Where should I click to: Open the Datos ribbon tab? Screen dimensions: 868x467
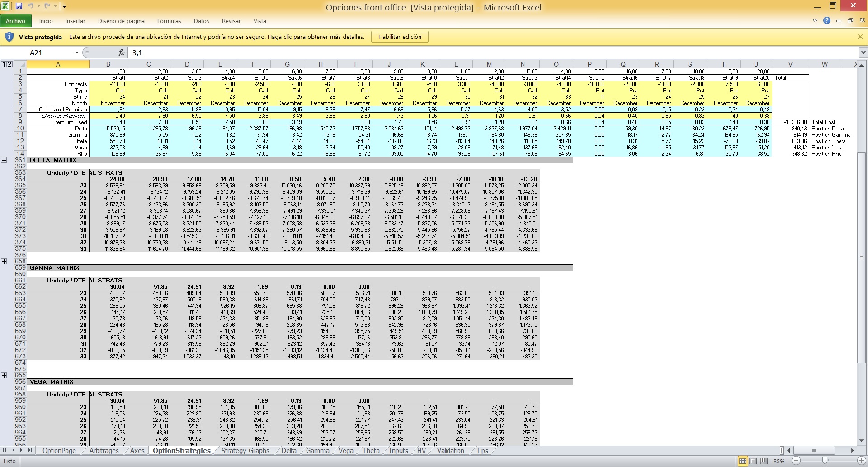point(201,21)
